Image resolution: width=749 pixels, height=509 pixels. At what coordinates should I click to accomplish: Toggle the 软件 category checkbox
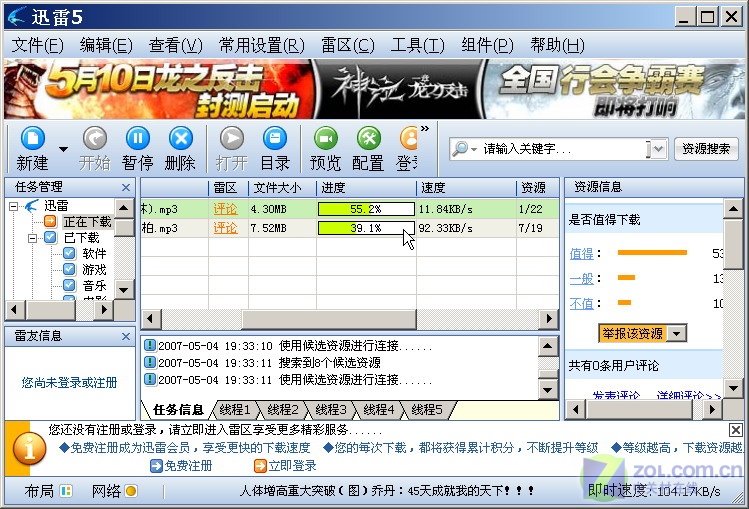[x=69, y=253]
